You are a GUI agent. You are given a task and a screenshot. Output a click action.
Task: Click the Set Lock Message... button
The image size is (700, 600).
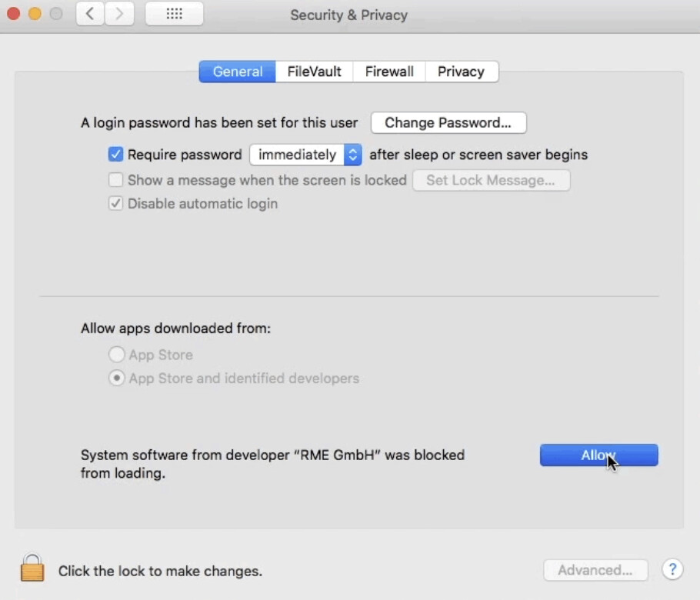[x=491, y=180]
